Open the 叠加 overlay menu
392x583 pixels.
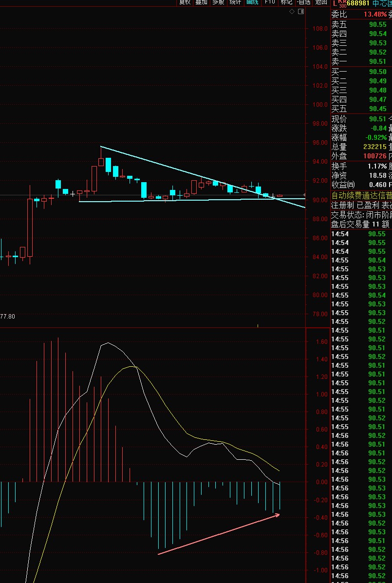click(202, 2)
